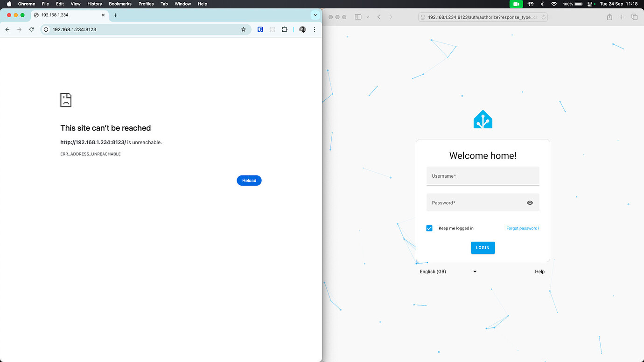This screenshot has width=644, height=362.
Task: Click inside the Username field
Action: point(483,176)
